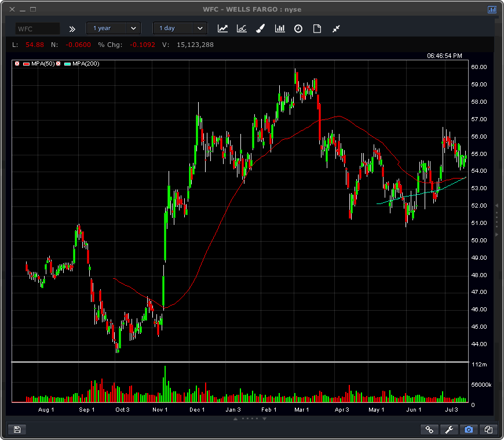Click the blank page template icon
Viewport: 504px width, 440px height.
point(317,28)
